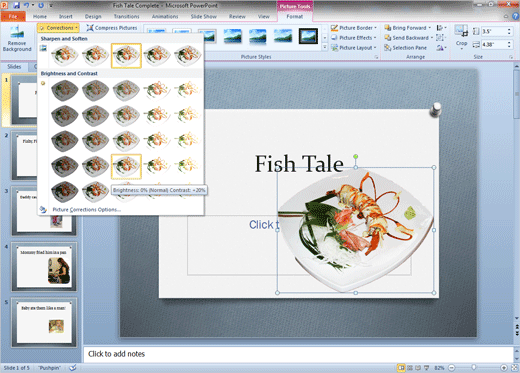
Task: Expand the Bring Forward dropdown arrow
Action: (430, 28)
